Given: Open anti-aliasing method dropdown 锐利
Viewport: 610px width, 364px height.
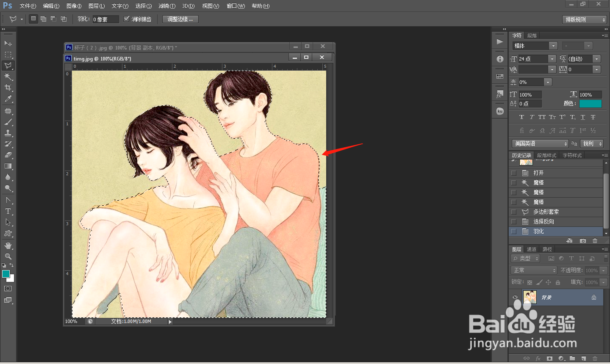Looking at the screenshot, I should click(x=592, y=144).
